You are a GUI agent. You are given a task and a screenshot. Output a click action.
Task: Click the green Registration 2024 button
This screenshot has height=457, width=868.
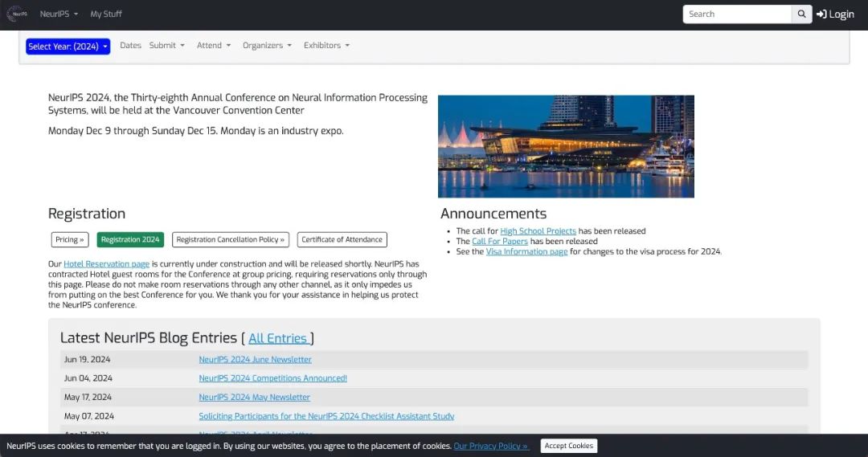point(130,239)
